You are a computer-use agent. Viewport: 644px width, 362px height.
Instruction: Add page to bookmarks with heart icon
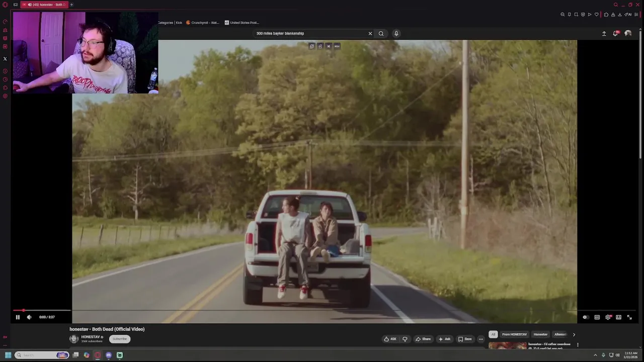coord(597,15)
